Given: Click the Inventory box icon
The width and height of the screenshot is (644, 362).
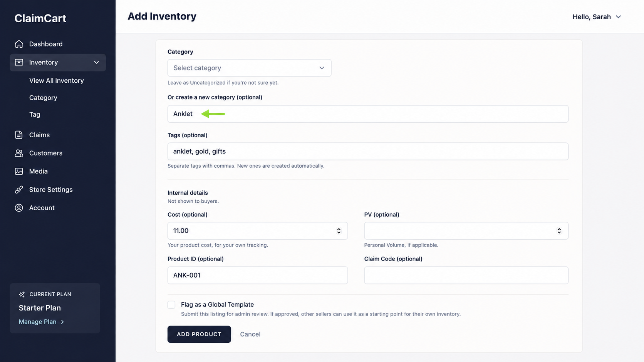Looking at the screenshot, I should (19, 62).
